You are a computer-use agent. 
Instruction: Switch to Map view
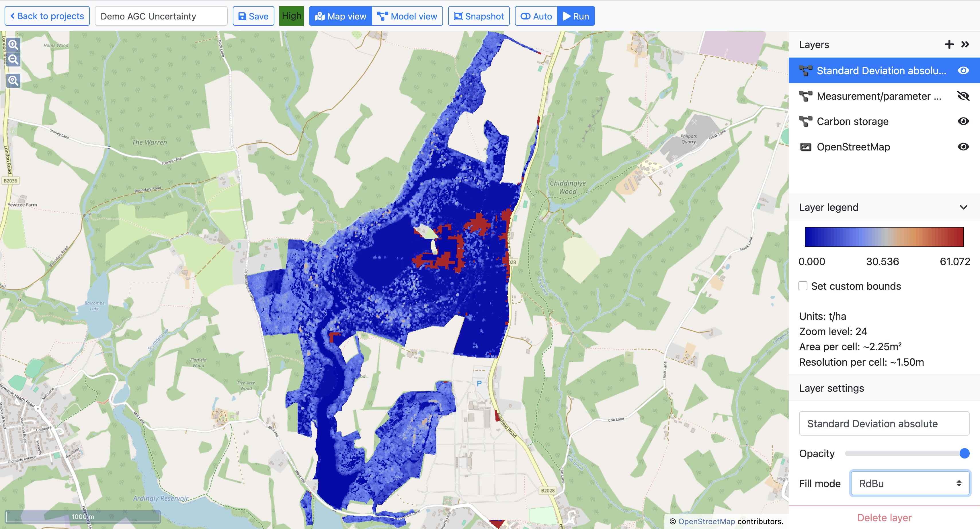pyautogui.click(x=341, y=16)
